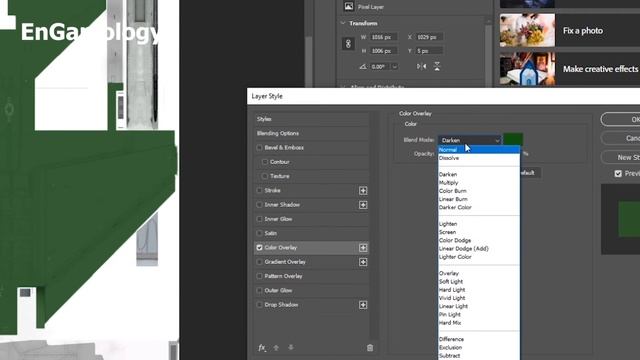This screenshot has height=360, width=640.
Task: Open the fx menu in Layer Style
Action: (262, 348)
